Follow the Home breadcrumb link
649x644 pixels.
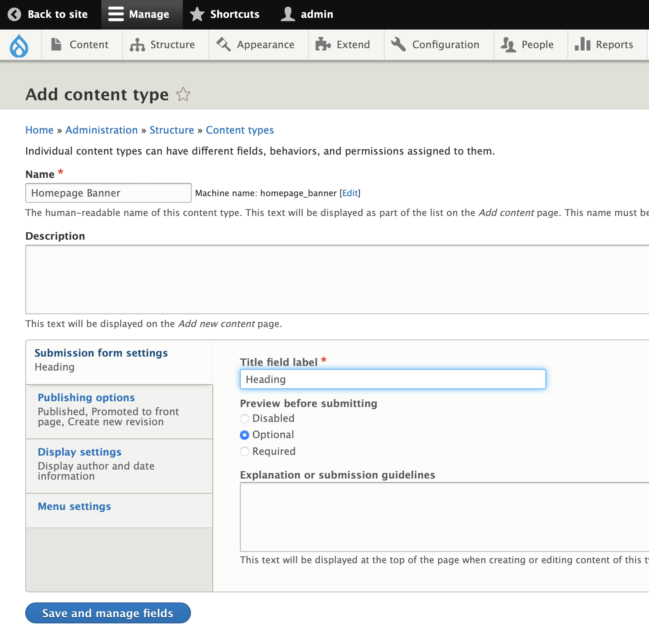tap(40, 130)
